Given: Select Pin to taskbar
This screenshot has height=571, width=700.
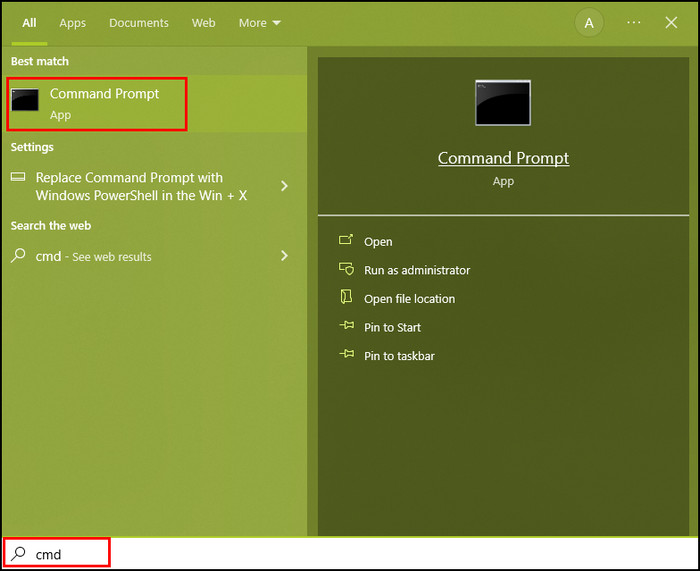Looking at the screenshot, I should [x=399, y=356].
